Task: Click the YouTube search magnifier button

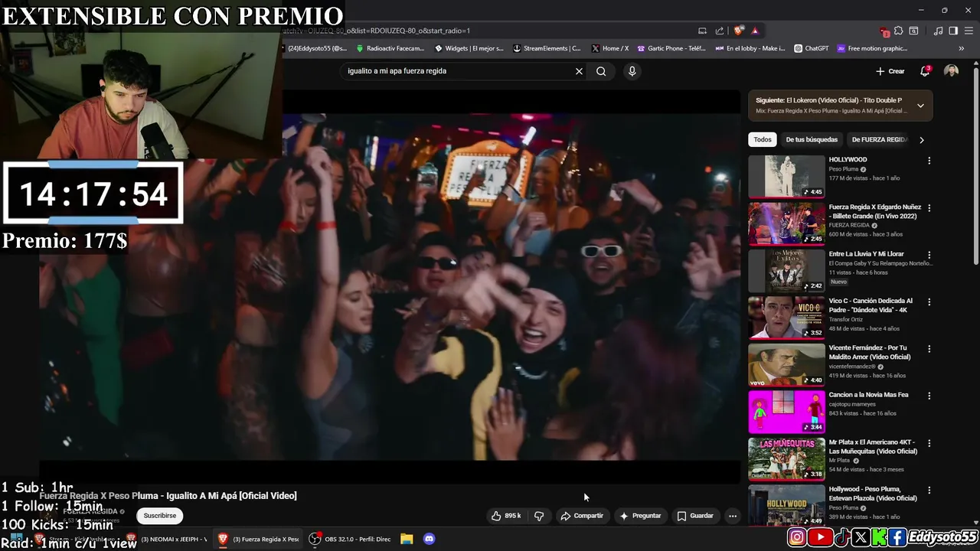Action: pyautogui.click(x=601, y=71)
